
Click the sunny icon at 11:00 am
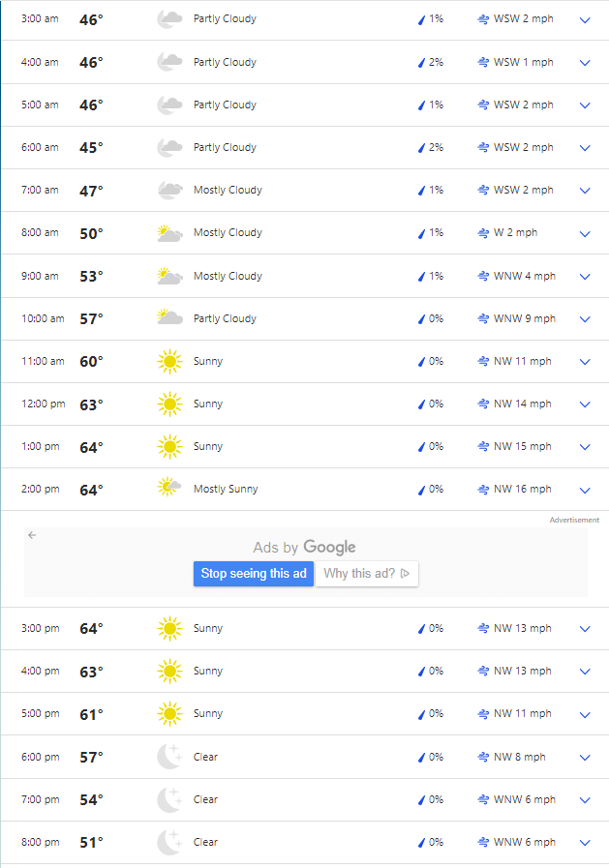169,362
